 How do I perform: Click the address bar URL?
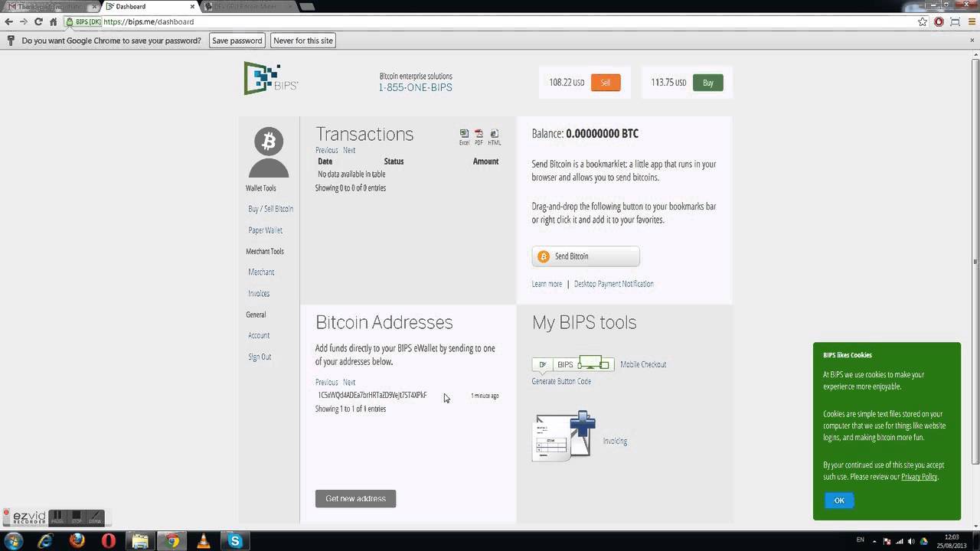[148, 21]
